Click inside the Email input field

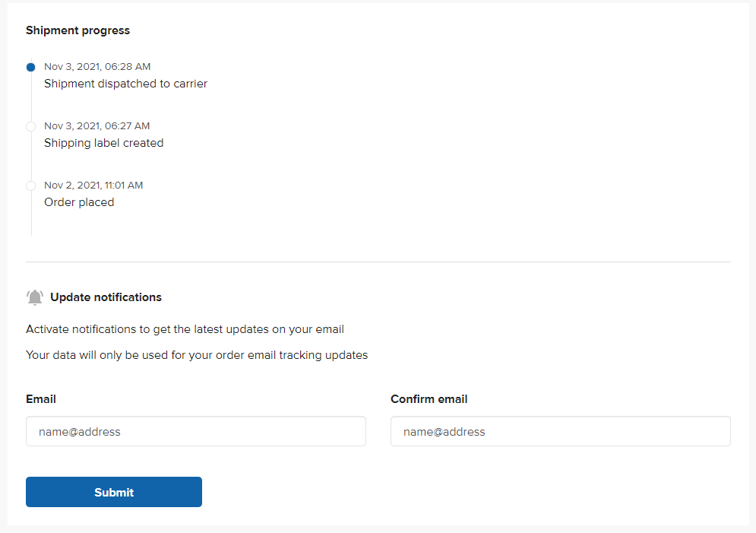(x=195, y=431)
